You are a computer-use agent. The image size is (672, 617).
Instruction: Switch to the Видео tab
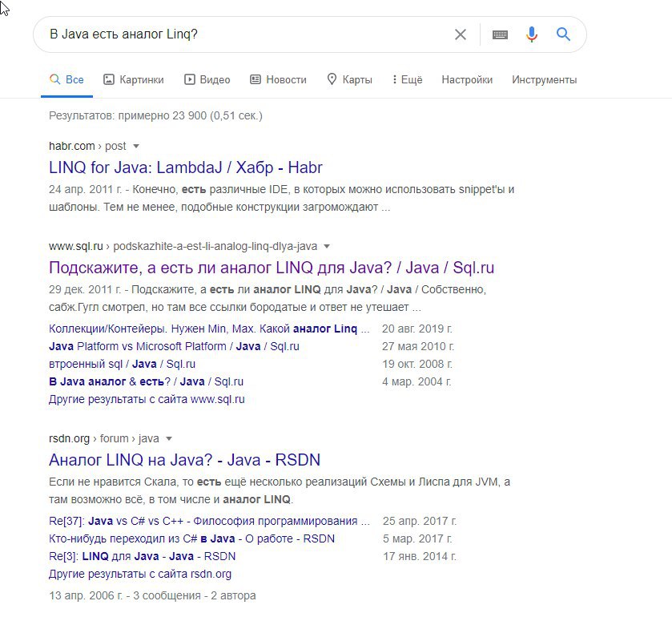pyautogui.click(x=207, y=80)
